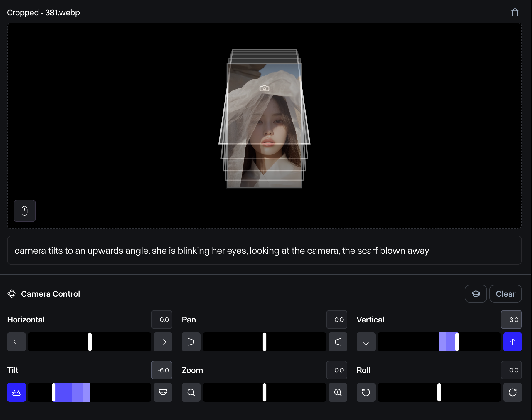Viewport: 532px width, 420px height.
Task: Click the Pan right icon button
Action: 338,342
